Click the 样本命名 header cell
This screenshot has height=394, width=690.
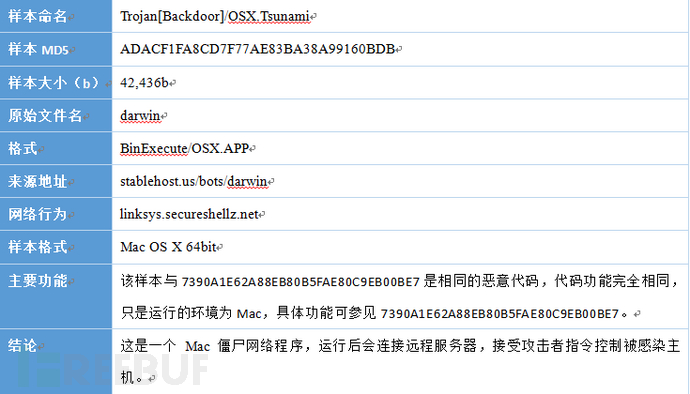(56, 16)
